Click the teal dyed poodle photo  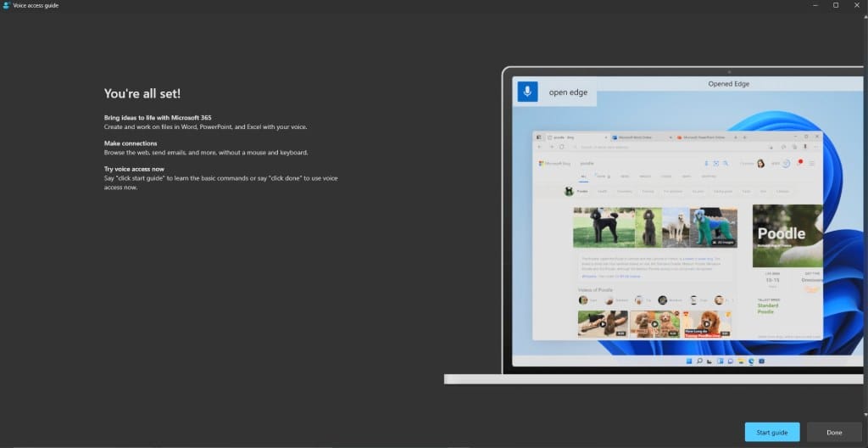click(714, 227)
